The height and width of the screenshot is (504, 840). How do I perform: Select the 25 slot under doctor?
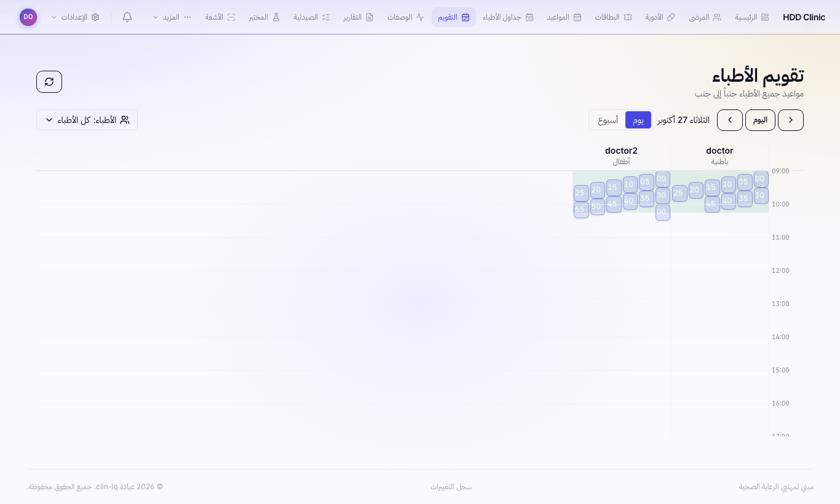679,193
